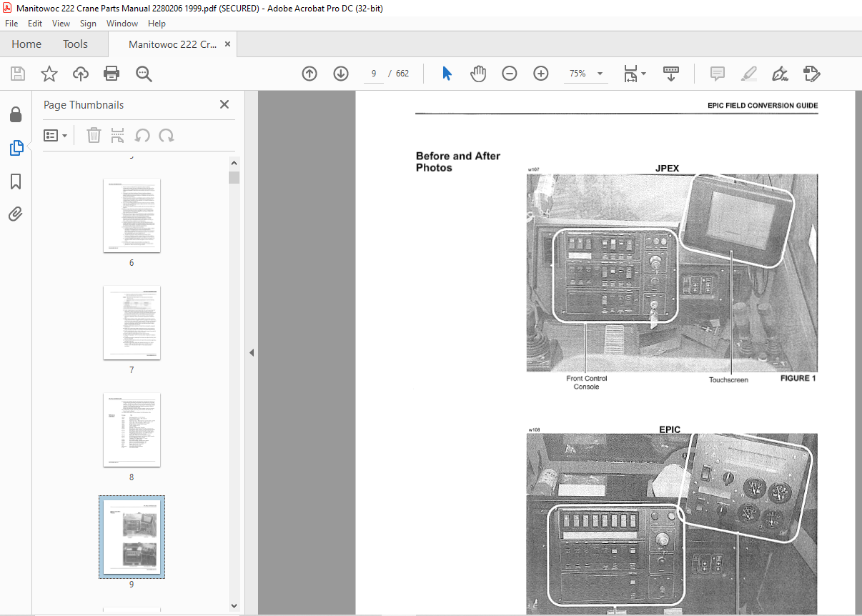Select page 7 thumbnail
The image size is (862, 616).
coord(132,322)
